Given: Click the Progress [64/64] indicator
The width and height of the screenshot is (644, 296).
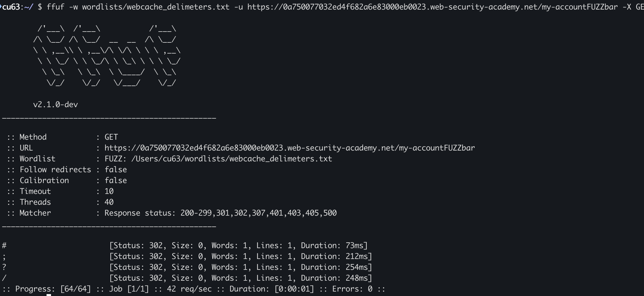Looking at the screenshot, I should tap(53, 289).
